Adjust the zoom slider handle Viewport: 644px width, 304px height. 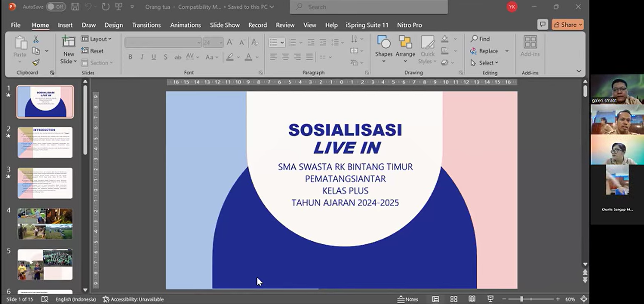coord(522,299)
